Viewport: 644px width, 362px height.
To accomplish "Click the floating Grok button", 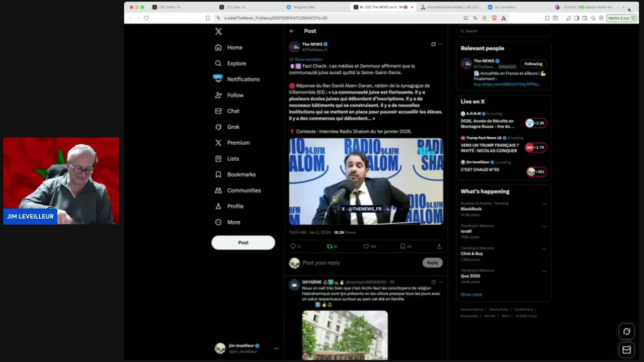I will click(626, 331).
